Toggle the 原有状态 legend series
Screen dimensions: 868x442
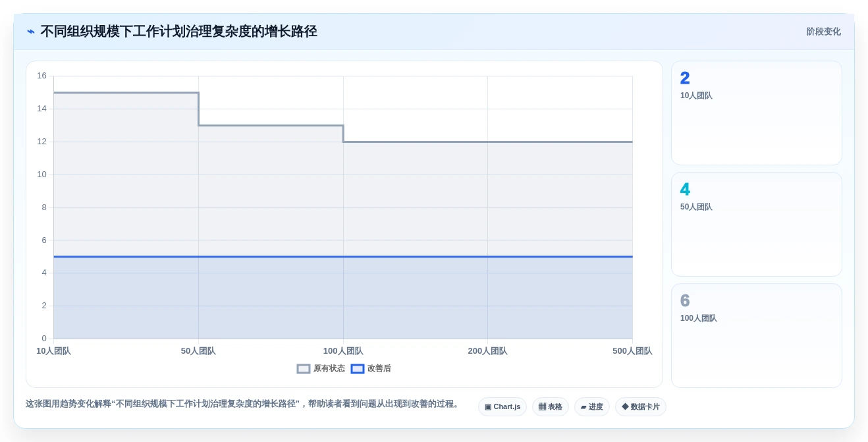point(321,369)
